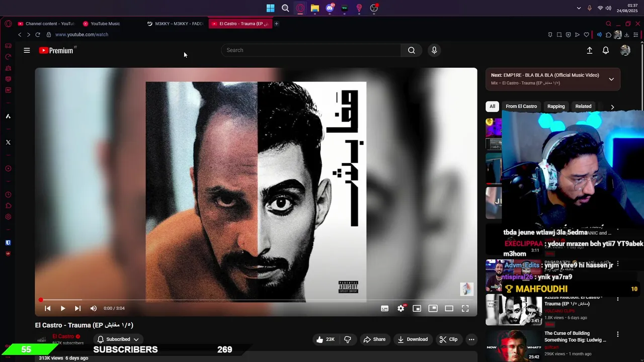Open the Subscribed notification dropdown
644x362 pixels.
pyautogui.click(x=118, y=339)
